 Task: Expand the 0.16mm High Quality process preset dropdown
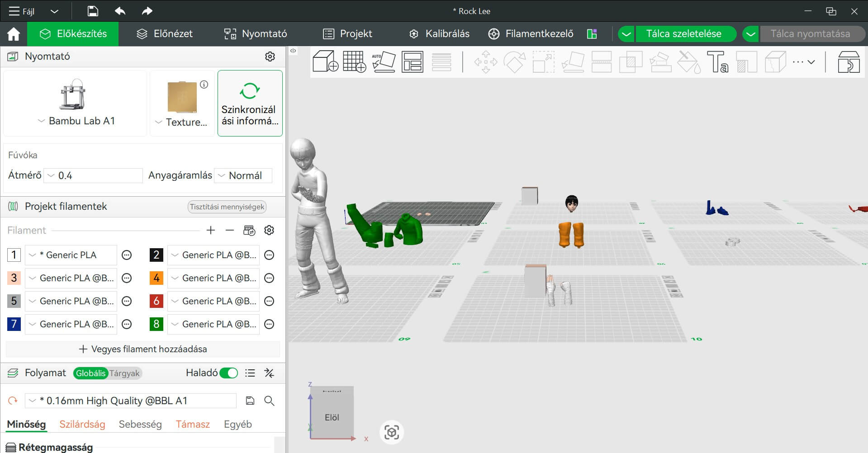click(131, 401)
